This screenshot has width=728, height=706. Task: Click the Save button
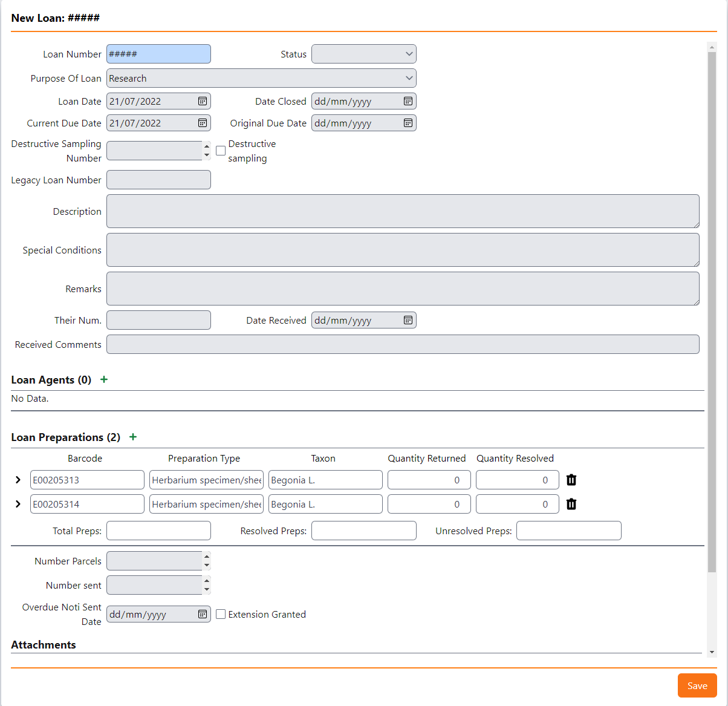pyautogui.click(x=697, y=685)
